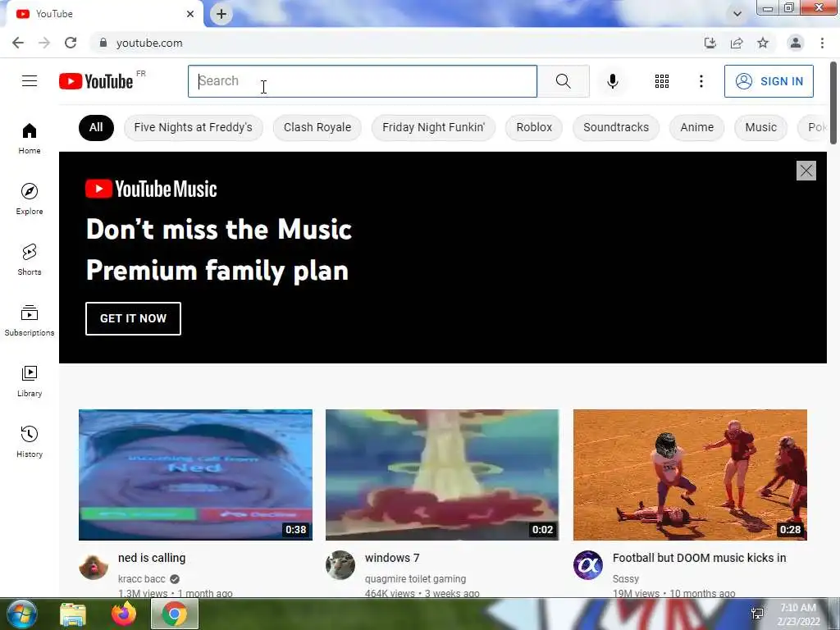This screenshot has height=630, width=840.
Task: Start voice search with the microphone icon
Action: [613, 81]
